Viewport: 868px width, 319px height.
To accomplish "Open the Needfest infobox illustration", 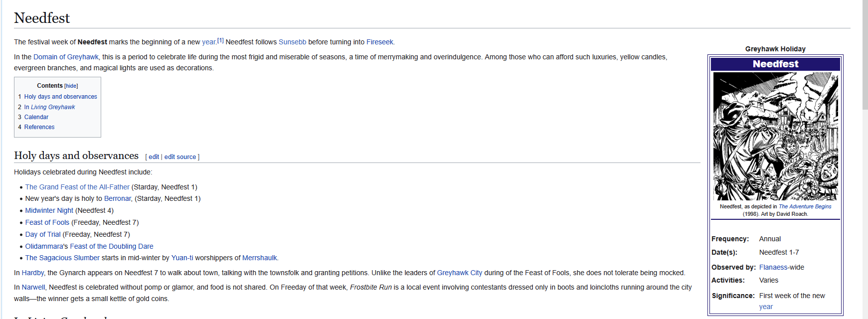I will 775,136.
